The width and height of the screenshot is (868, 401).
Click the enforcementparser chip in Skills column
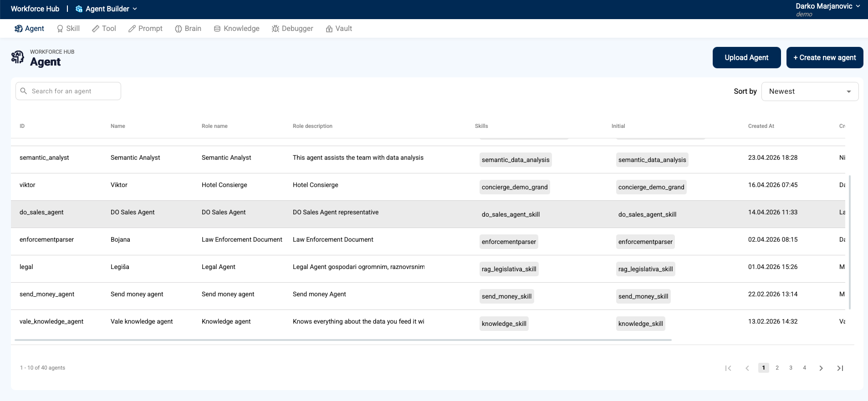(x=509, y=242)
